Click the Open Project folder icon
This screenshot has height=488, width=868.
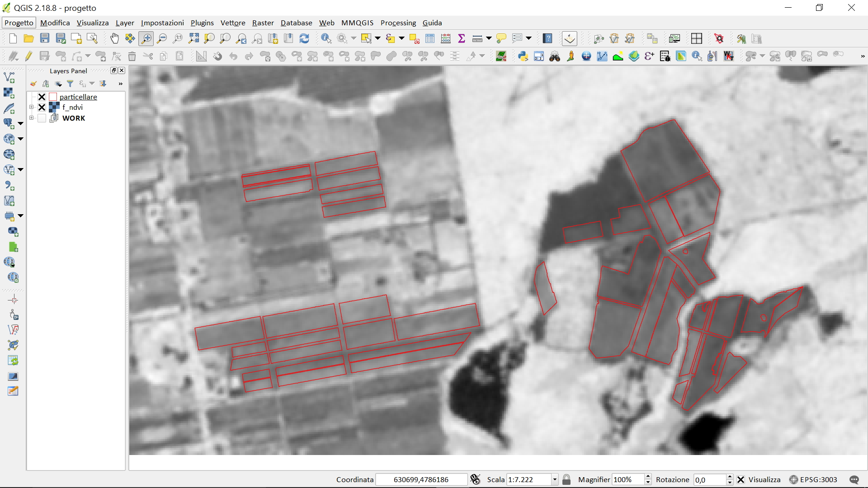[28, 39]
